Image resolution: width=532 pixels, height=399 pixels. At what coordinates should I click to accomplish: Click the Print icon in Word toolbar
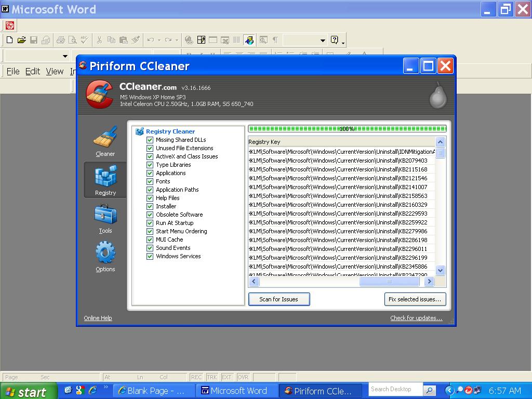tap(60, 40)
